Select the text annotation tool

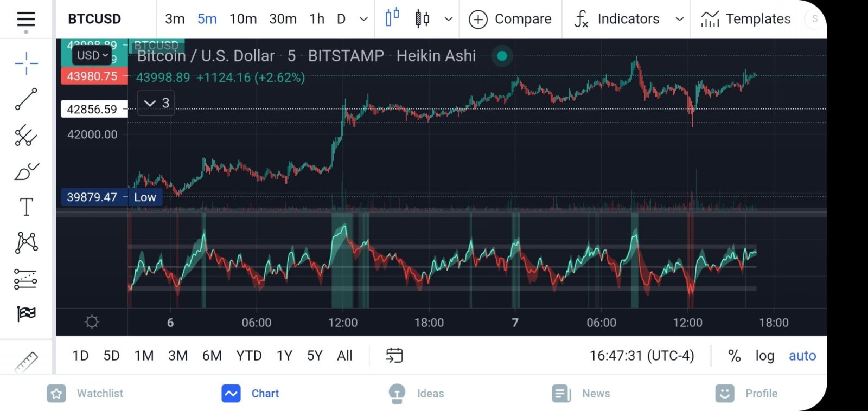pos(26,207)
